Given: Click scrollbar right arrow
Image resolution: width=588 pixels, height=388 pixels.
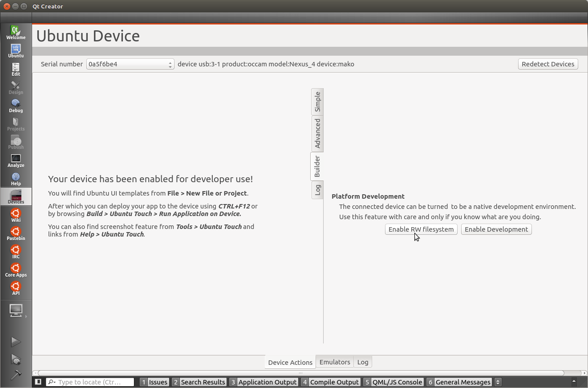Looking at the screenshot, I should point(584,373).
